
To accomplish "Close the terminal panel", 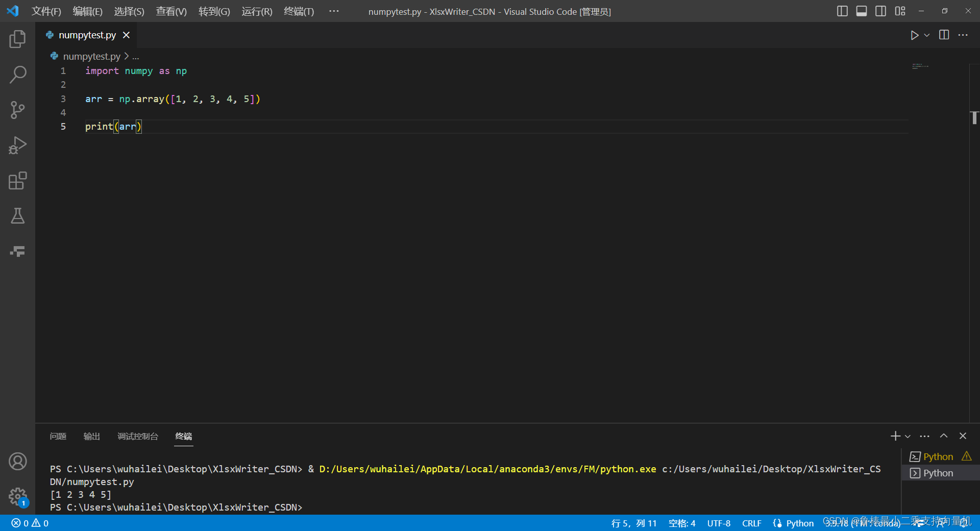I will click(963, 436).
